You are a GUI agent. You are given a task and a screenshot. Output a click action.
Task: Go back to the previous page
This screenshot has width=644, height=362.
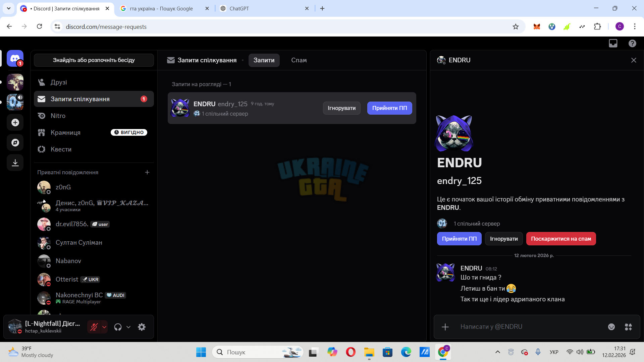[x=9, y=26]
